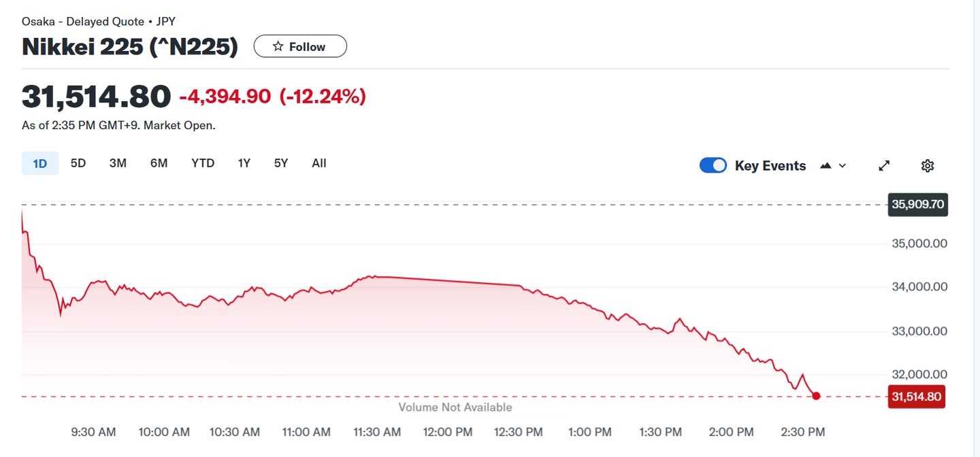Click the Key Events label text
Screen dimensions: 980x457
770,166
